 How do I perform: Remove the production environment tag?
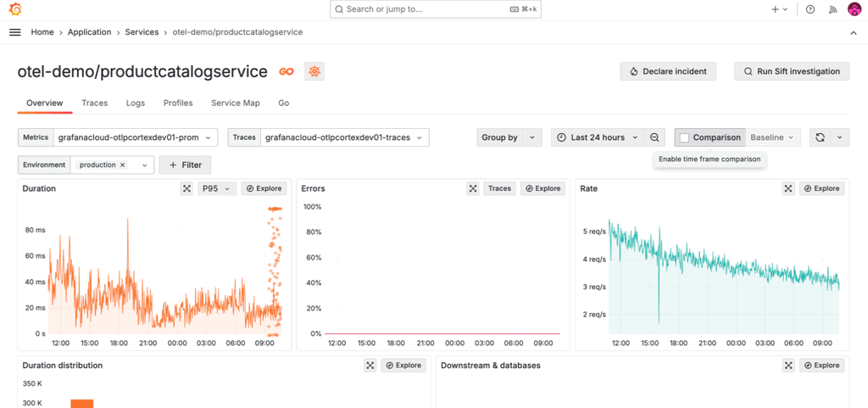tap(123, 165)
